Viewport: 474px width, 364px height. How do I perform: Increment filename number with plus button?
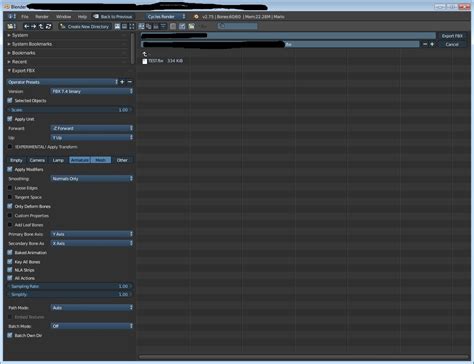pos(432,44)
